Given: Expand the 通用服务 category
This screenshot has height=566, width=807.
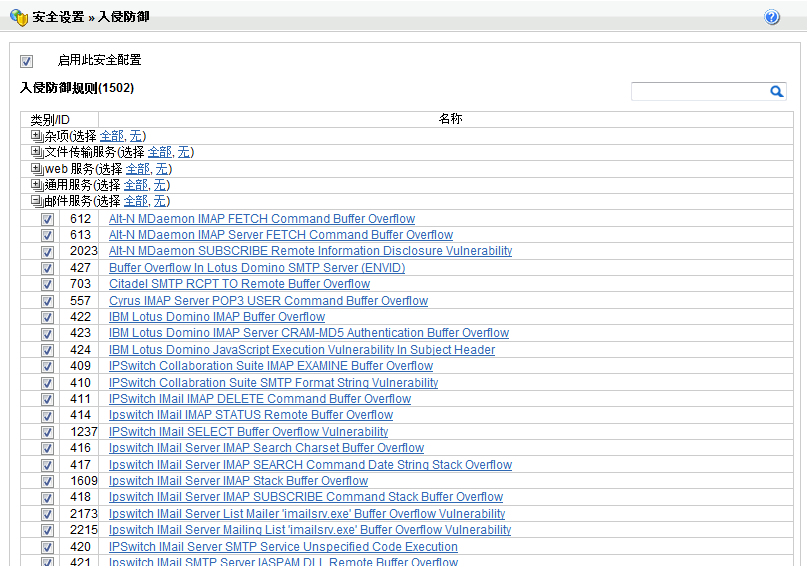Looking at the screenshot, I should [37, 185].
